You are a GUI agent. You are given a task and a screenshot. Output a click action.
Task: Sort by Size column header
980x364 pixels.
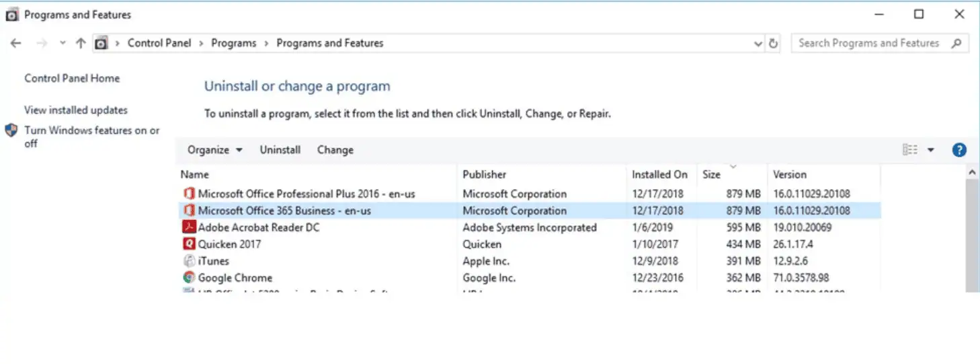coord(732,174)
